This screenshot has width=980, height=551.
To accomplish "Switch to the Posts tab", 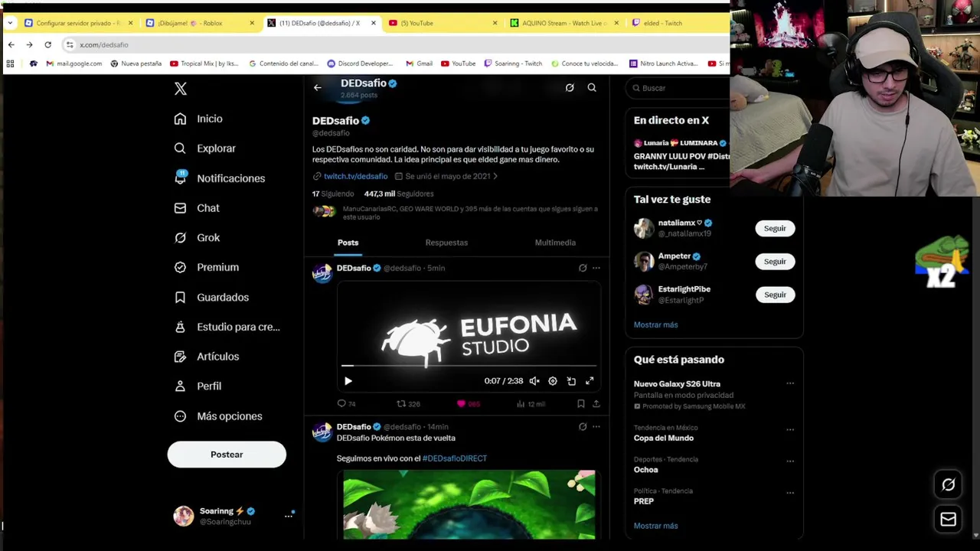I will (348, 243).
